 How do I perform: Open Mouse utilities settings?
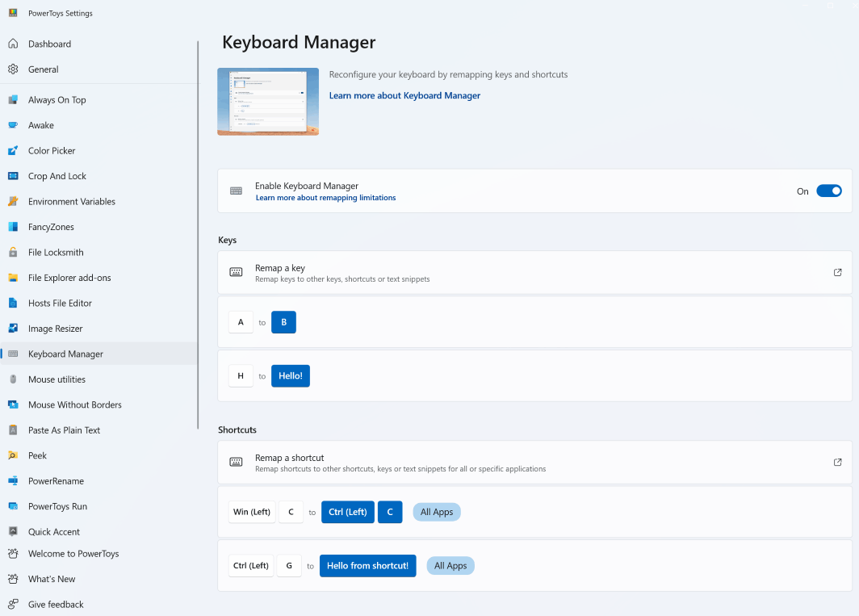coord(98,379)
